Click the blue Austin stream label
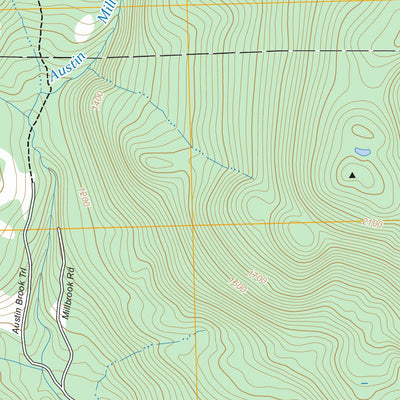The width and height of the screenshot is (400, 400). coord(68,68)
